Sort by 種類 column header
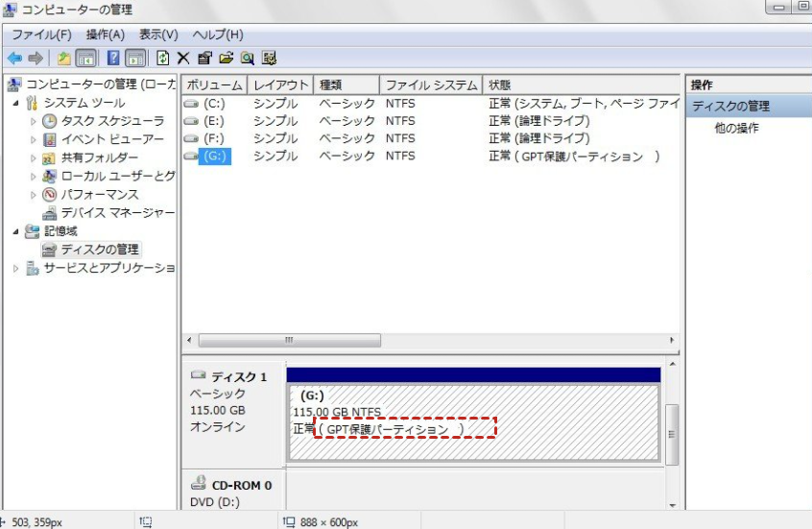The image size is (812, 529). click(x=346, y=85)
